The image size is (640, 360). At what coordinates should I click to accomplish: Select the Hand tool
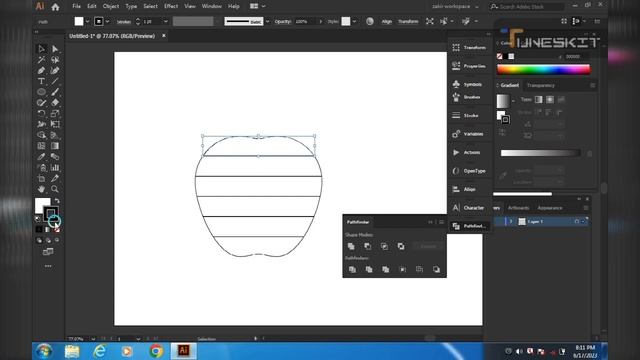(x=41, y=189)
